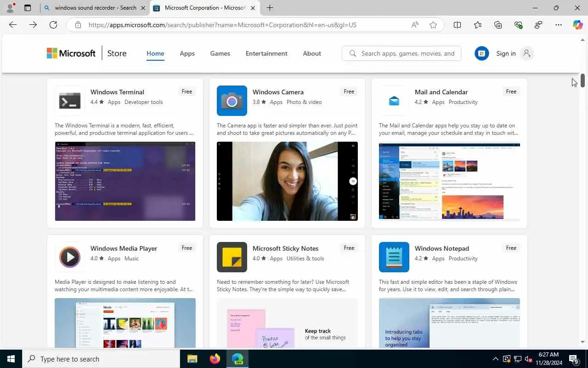Open Edge settings and more menu
The height and width of the screenshot is (368, 588).
coord(559,25)
